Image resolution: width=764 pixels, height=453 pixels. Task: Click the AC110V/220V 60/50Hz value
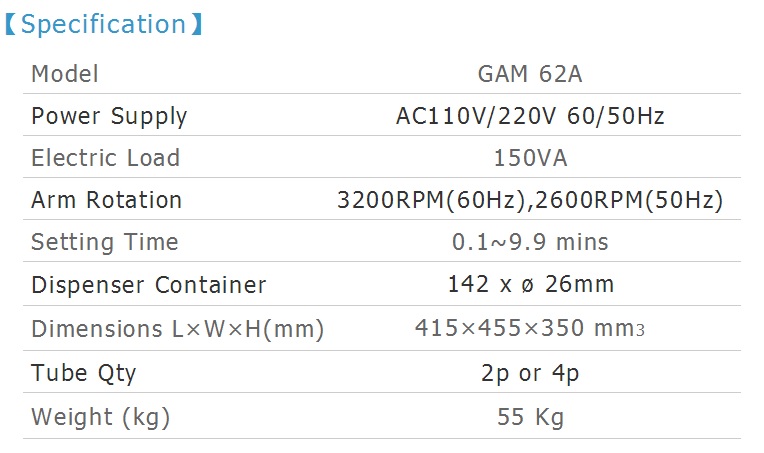tap(530, 116)
